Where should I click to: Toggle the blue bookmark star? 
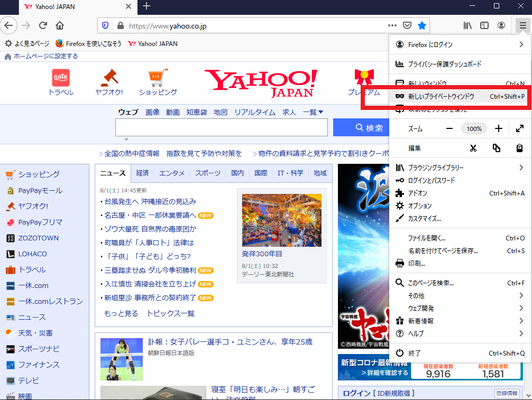[x=422, y=25]
